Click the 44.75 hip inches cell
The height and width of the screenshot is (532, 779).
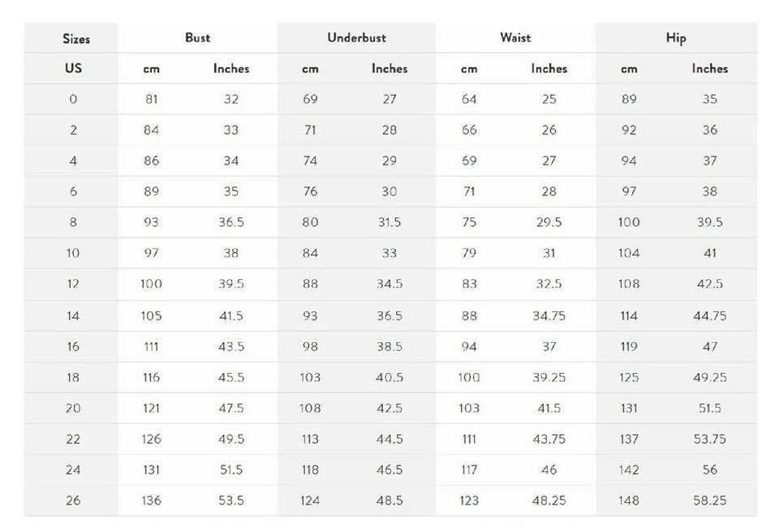point(709,315)
